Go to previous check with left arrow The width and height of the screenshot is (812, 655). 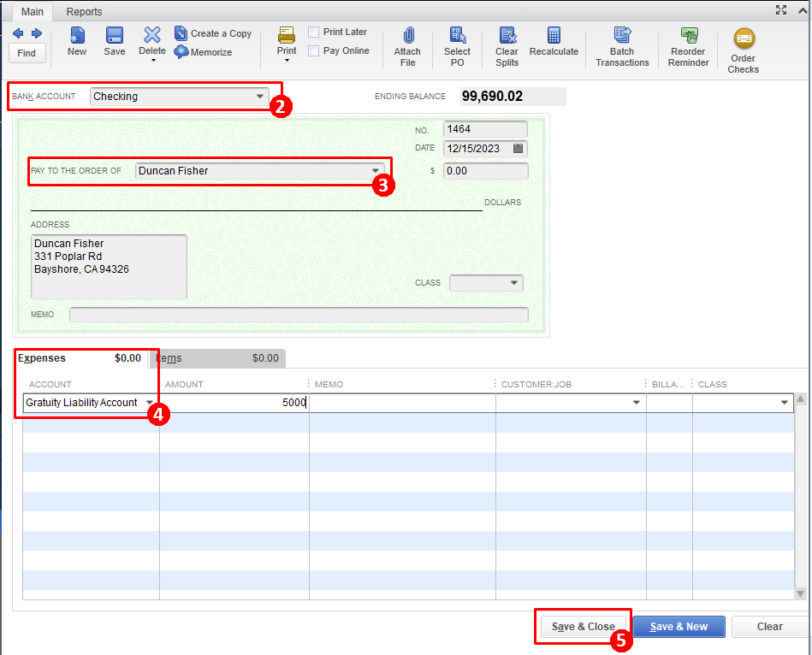point(18,33)
